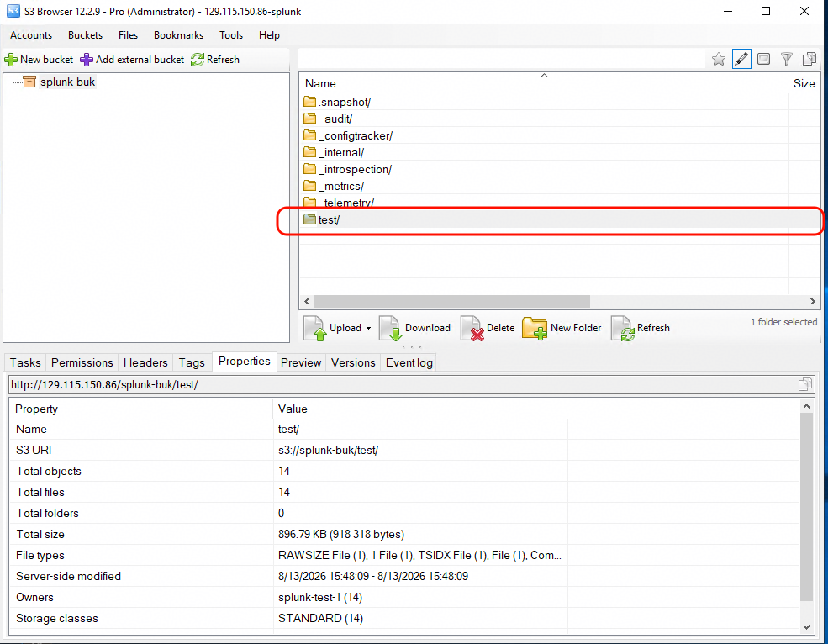The width and height of the screenshot is (828, 644).
Task: Switch to the Headers tab
Action: click(x=145, y=362)
